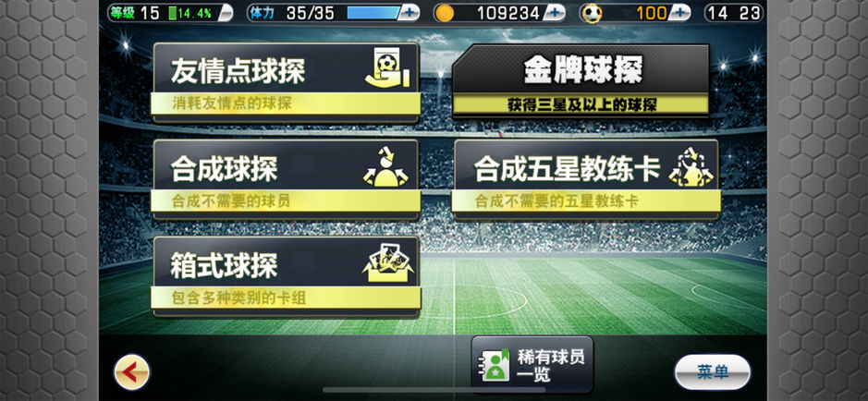This screenshot has width=868, height=401.
Task: Open 箱式球探 box scout
Action: click(x=286, y=276)
